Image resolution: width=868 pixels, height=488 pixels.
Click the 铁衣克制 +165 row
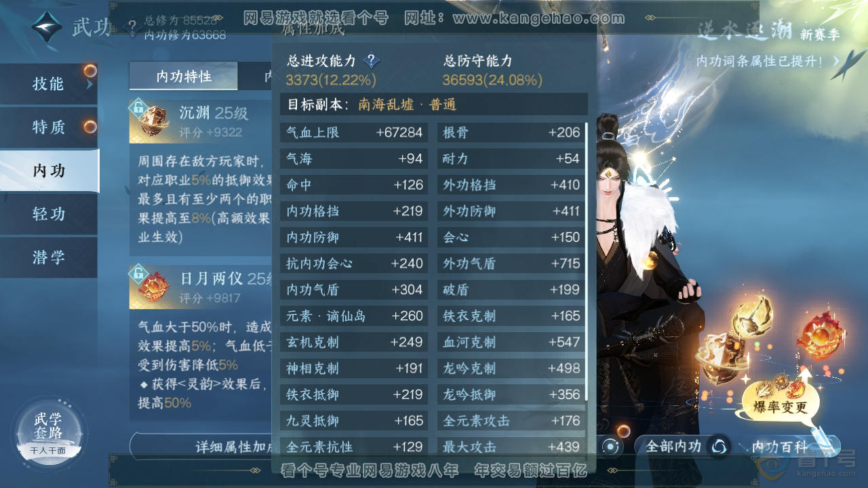pos(511,316)
